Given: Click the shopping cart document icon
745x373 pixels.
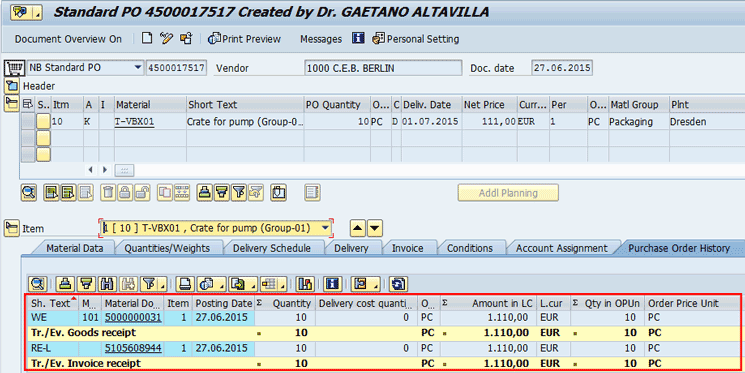Looking at the screenshot, I should [x=14, y=68].
